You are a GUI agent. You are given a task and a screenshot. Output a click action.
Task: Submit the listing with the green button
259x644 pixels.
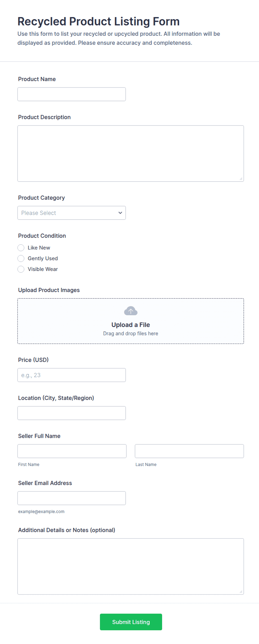pos(131,622)
